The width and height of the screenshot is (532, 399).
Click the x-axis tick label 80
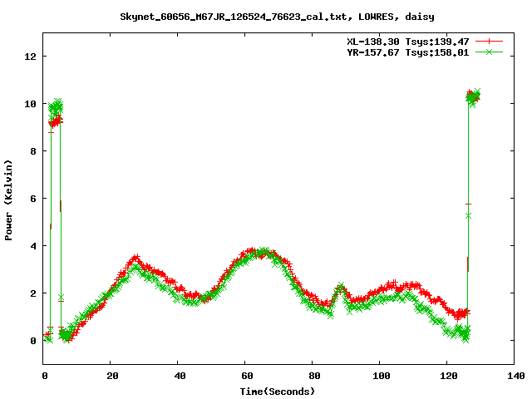coord(314,376)
